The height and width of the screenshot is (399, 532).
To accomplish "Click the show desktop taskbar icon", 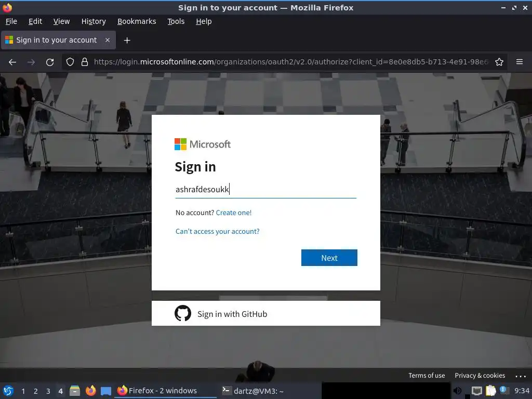I will [106, 391].
